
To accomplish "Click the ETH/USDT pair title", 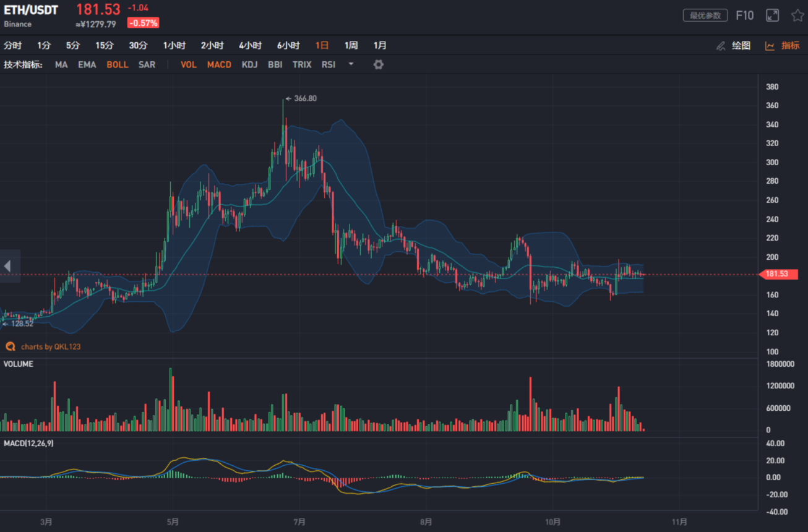I will tap(31, 11).
